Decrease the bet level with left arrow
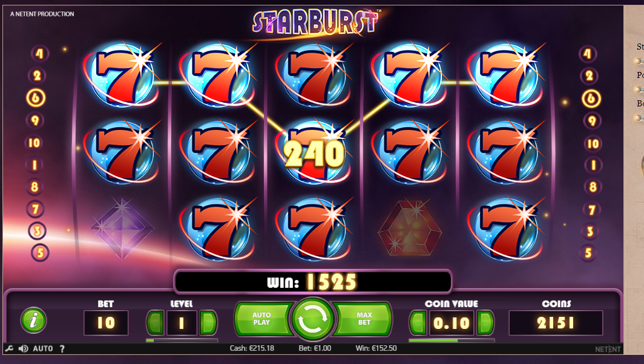The image size is (644, 364). point(155,322)
